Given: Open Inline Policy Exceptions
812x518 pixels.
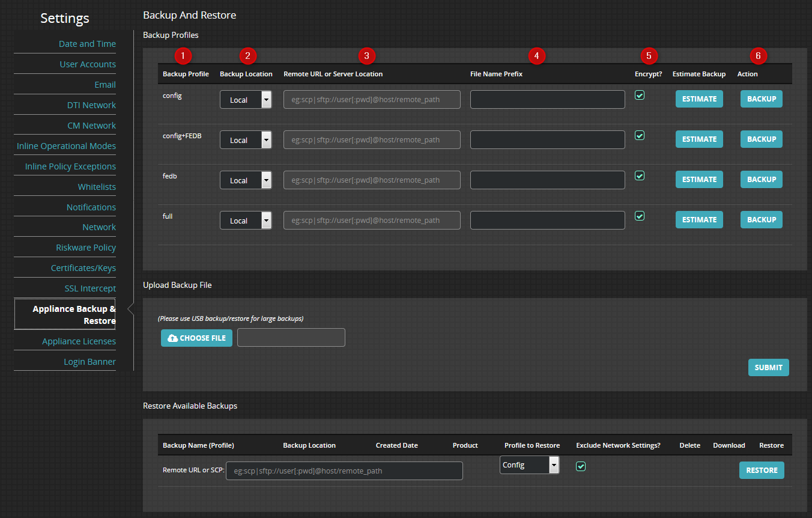Looking at the screenshot, I should pos(70,166).
